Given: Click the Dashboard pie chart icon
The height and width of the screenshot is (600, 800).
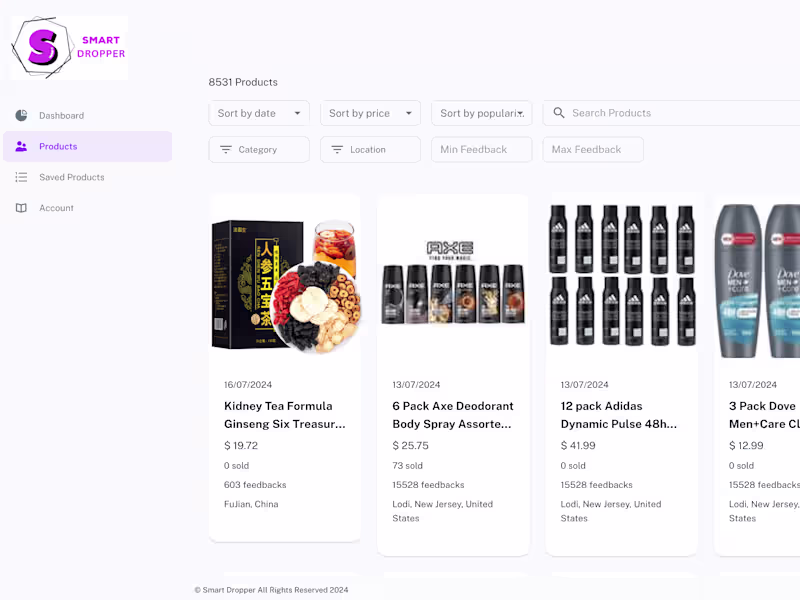Looking at the screenshot, I should tap(21, 116).
